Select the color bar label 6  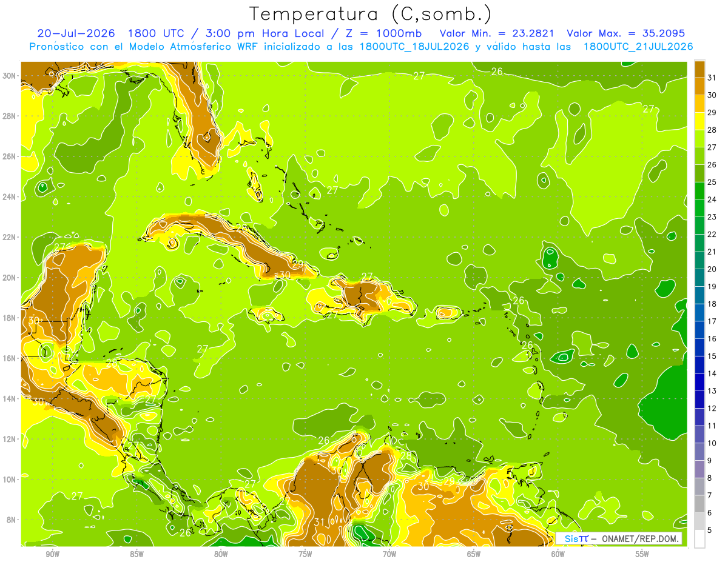[710, 513]
